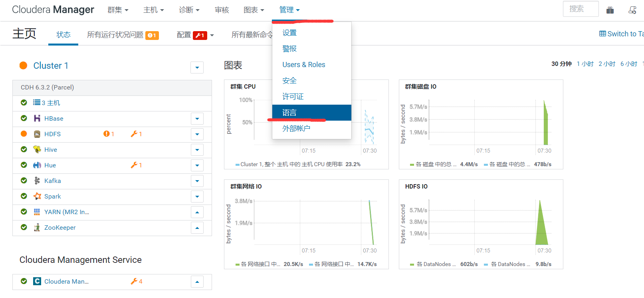Screen dimensions: 644x298
Task: Open the 群集 top menu
Action: pos(118,10)
